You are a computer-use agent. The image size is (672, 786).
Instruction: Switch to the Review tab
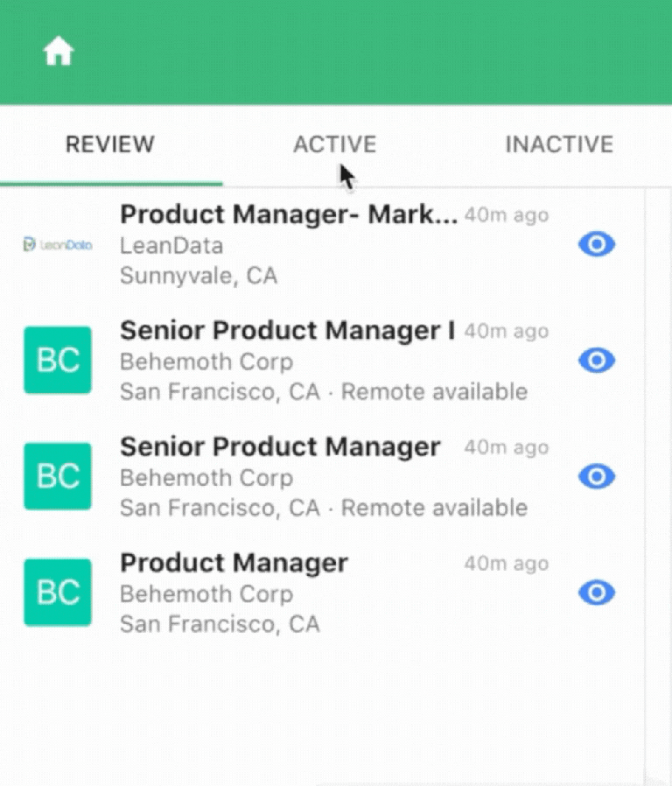tap(110, 144)
